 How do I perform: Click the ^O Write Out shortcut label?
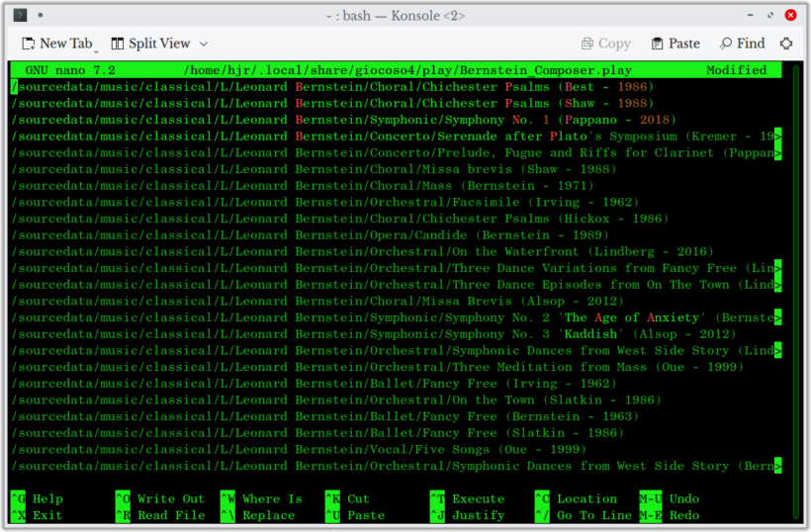tap(160, 499)
